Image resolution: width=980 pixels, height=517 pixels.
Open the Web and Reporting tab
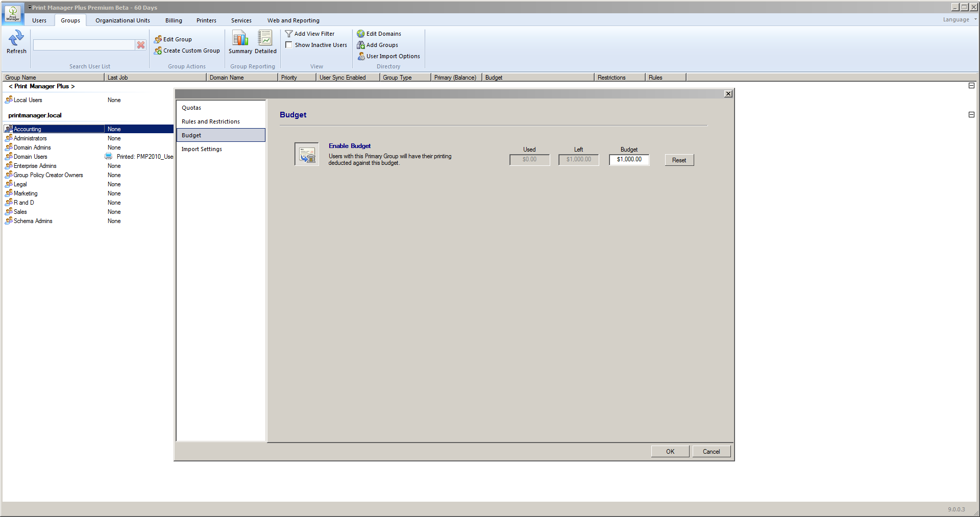(x=293, y=20)
